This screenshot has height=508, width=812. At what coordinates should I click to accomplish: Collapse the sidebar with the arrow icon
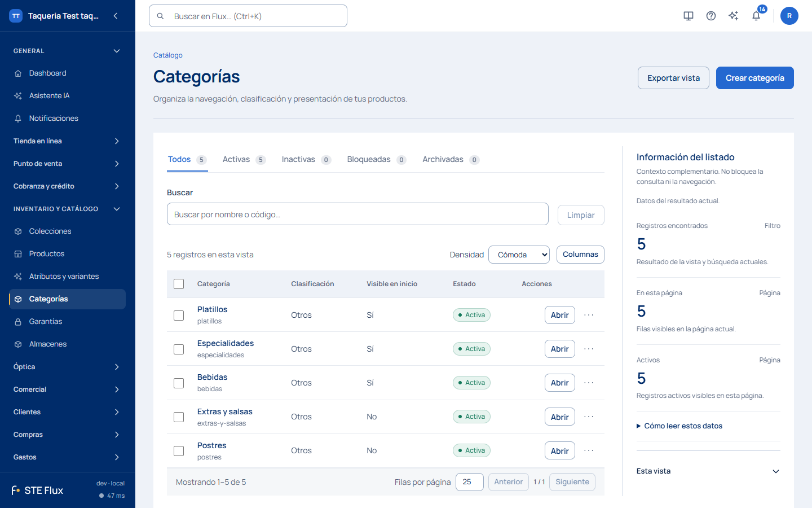click(116, 16)
